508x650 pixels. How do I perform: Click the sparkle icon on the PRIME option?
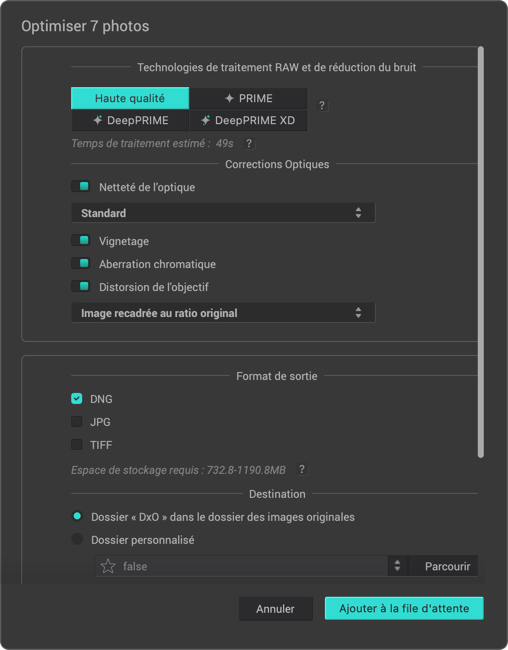tap(229, 98)
